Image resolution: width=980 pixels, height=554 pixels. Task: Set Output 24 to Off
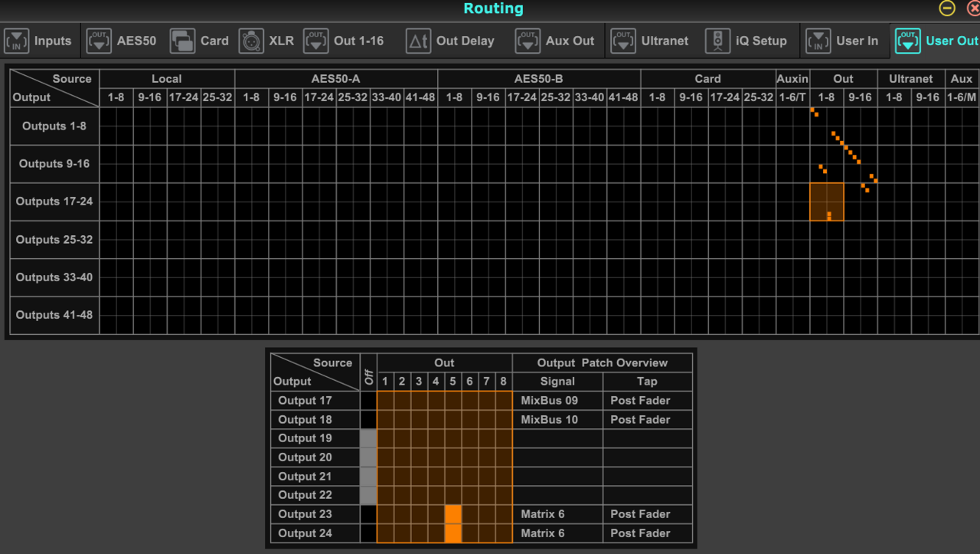coord(368,533)
